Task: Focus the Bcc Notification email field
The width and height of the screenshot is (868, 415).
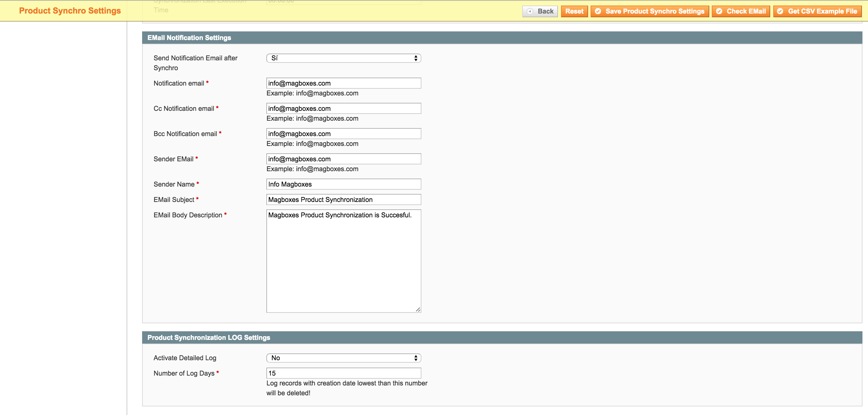Action: [x=344, y=134]
